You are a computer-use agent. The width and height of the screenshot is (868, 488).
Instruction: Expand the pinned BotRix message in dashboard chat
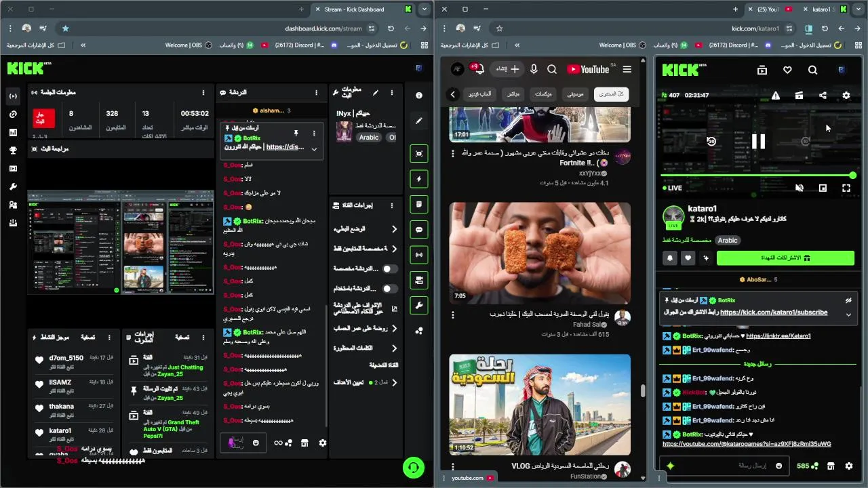(314, 149)
